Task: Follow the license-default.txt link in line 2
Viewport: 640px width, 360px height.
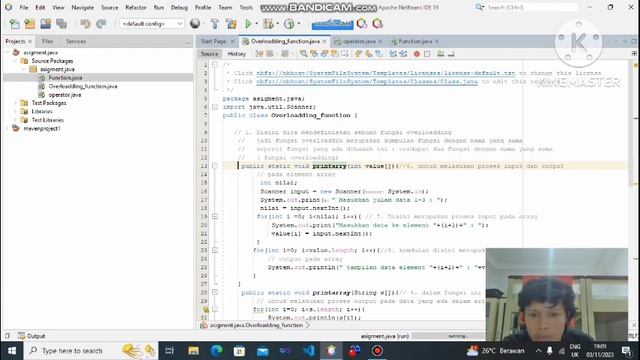Action: [386, 73]
